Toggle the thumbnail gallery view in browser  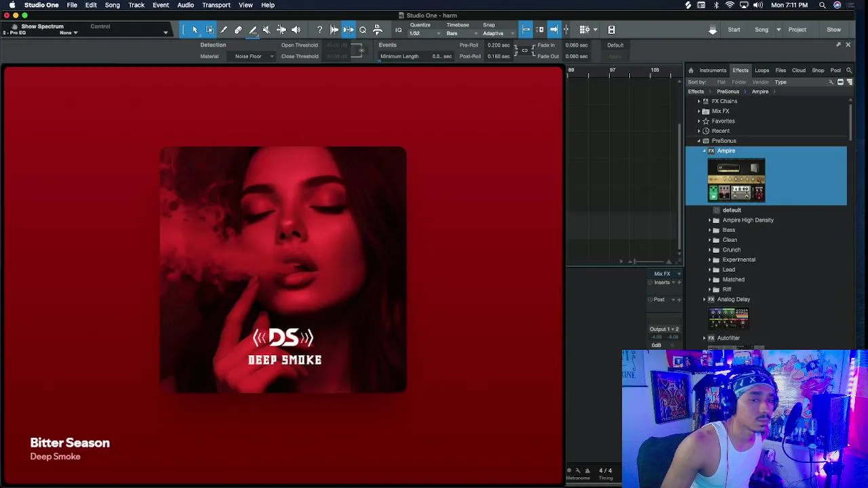tap(840, 82)
